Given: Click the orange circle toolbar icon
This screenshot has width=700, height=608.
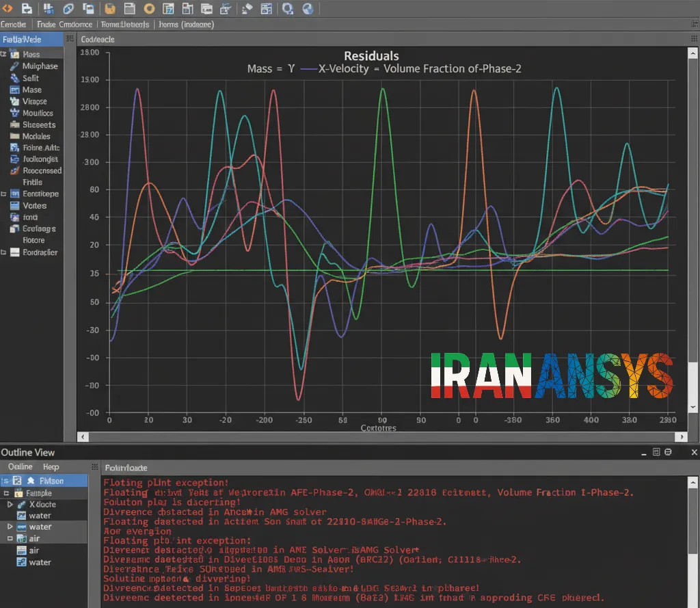Looking at the screenshot, I should click(149, 8).
